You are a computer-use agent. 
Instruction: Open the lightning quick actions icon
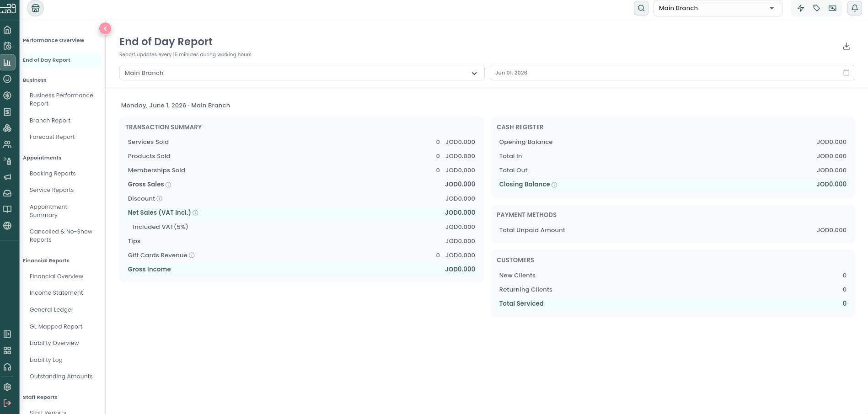[801, 8]
